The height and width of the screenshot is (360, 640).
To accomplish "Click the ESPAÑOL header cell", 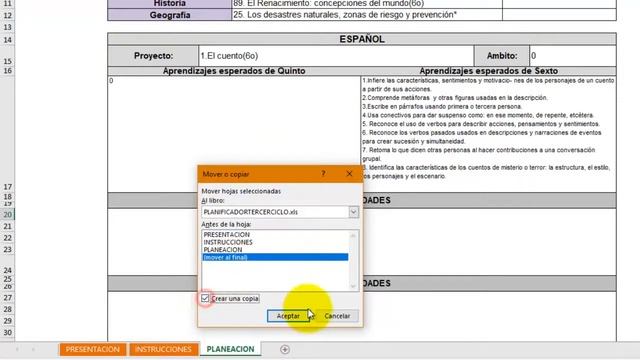I will [362, 39].
